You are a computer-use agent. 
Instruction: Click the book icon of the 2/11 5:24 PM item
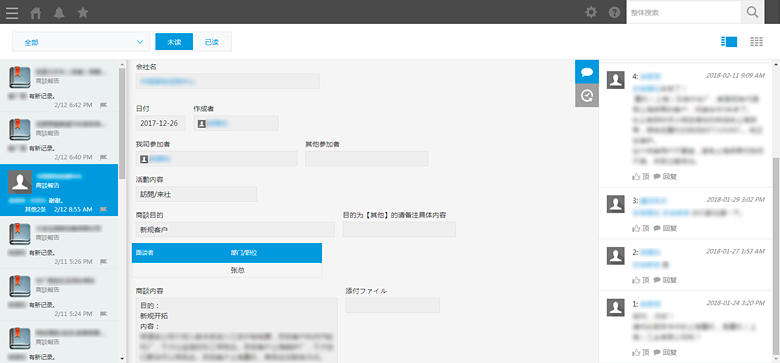[x=20, y=286]
